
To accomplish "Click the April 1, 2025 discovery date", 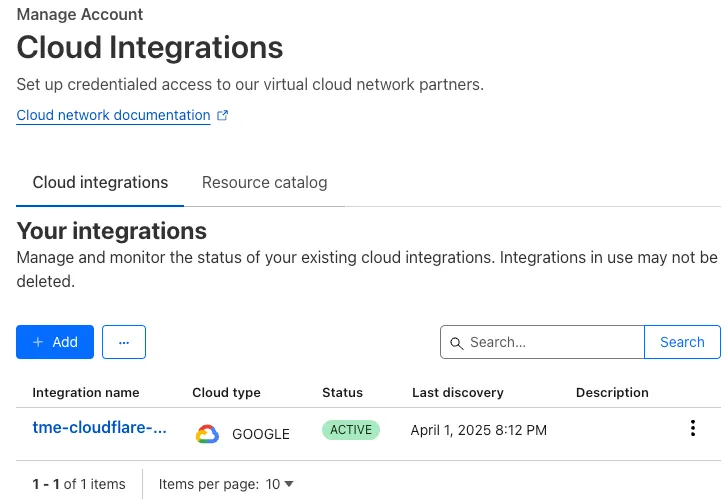I will click(x=478, y=430).
